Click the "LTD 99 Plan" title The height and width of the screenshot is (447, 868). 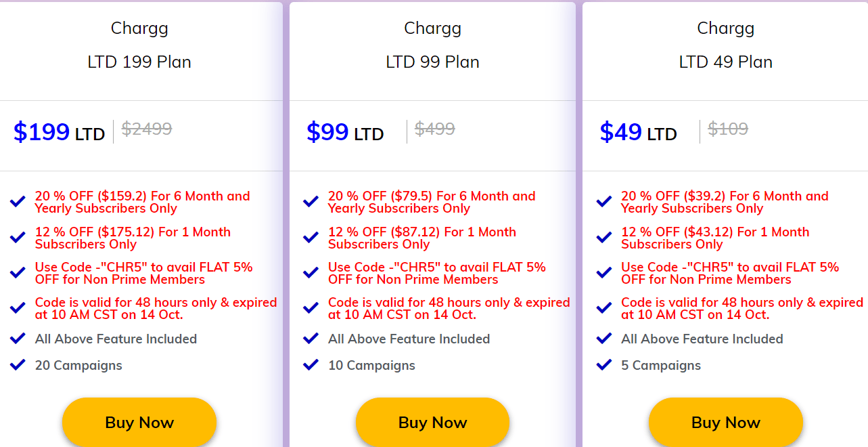pyautogui.click(x=432, y=62)
